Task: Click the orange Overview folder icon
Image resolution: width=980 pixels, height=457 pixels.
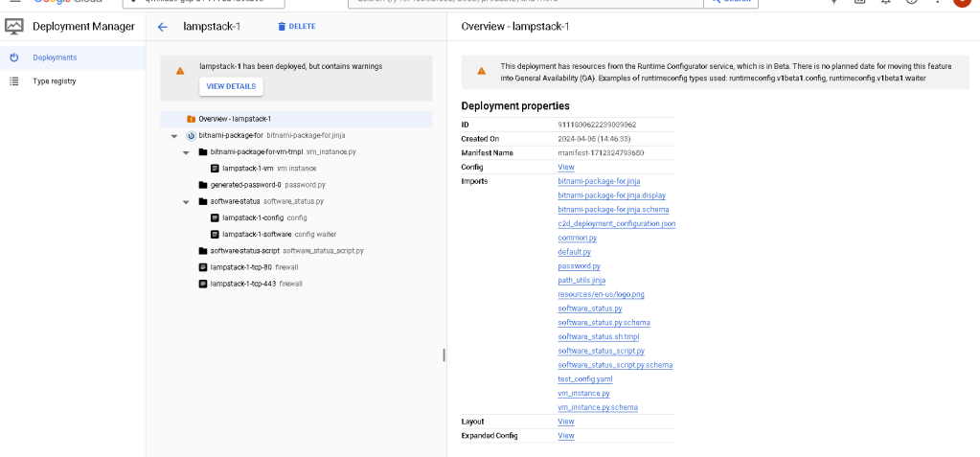Action: [x=192, y=119]
